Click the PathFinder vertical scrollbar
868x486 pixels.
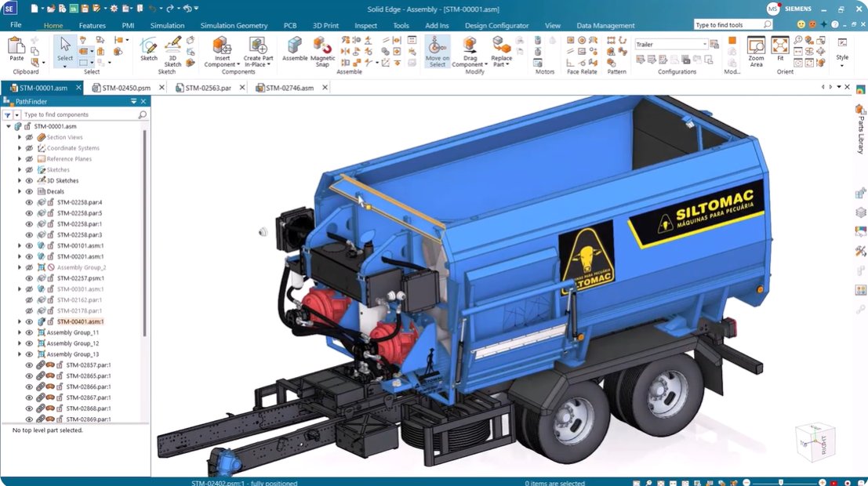(x=145, y=233)
